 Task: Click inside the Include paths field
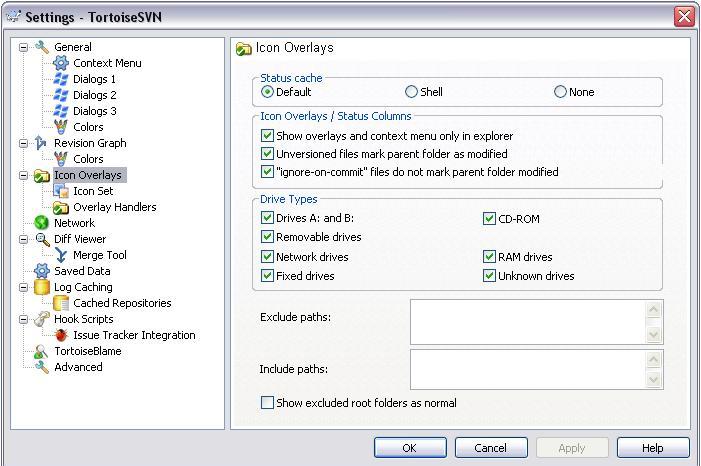tap(528, 369)
